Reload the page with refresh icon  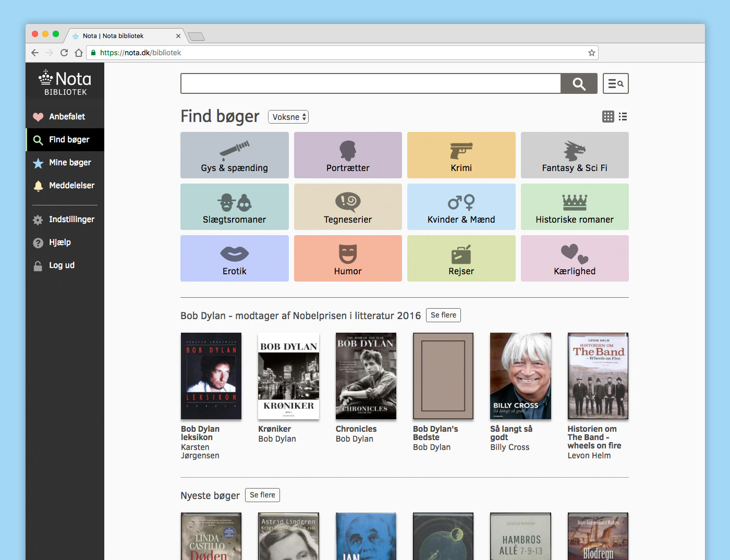click(x=64, y=53)
